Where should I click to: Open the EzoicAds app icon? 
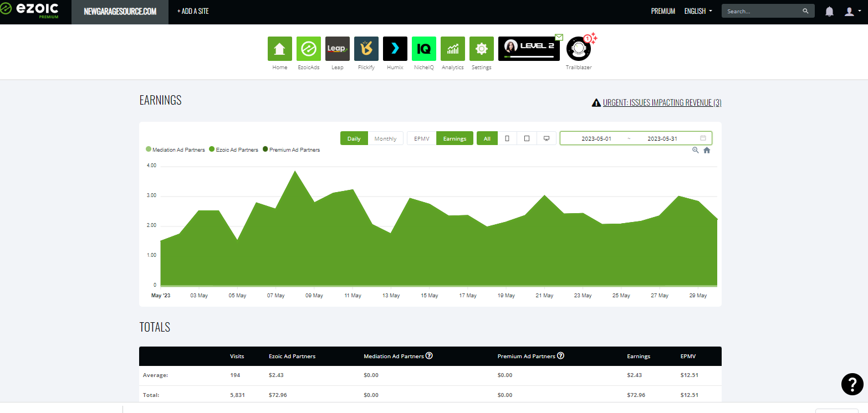309,49
